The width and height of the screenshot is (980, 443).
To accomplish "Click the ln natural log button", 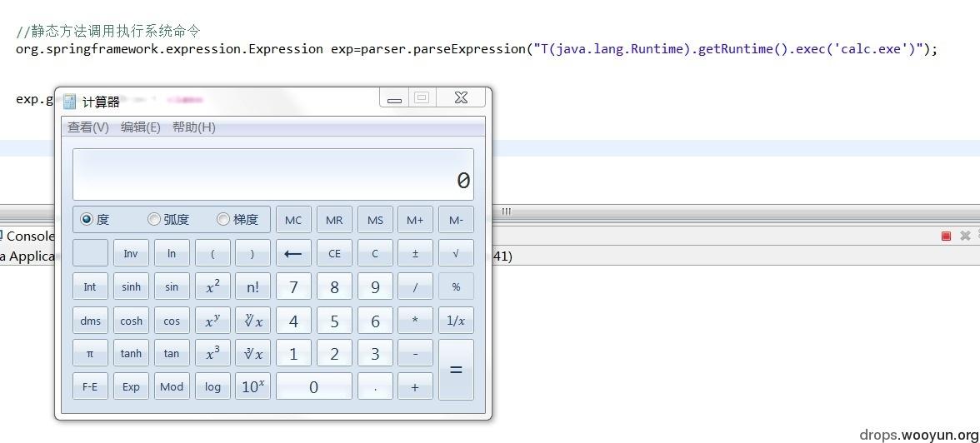I will [x=172, y=253].
